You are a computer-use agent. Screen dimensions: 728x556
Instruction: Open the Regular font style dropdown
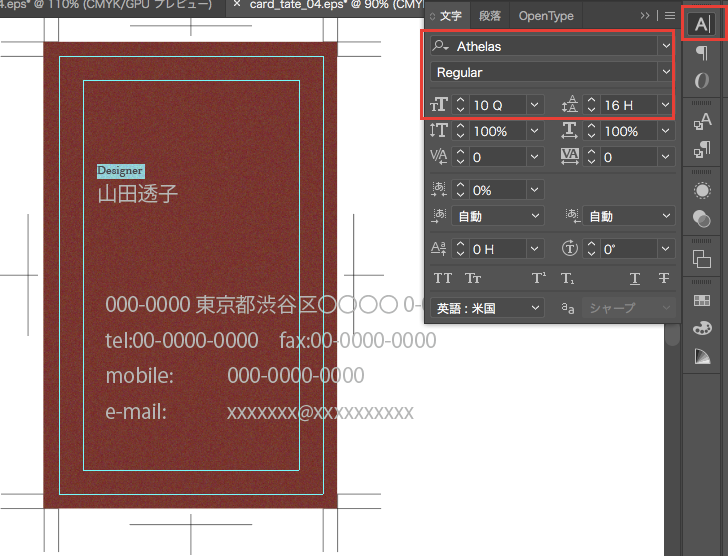(666, 72)
